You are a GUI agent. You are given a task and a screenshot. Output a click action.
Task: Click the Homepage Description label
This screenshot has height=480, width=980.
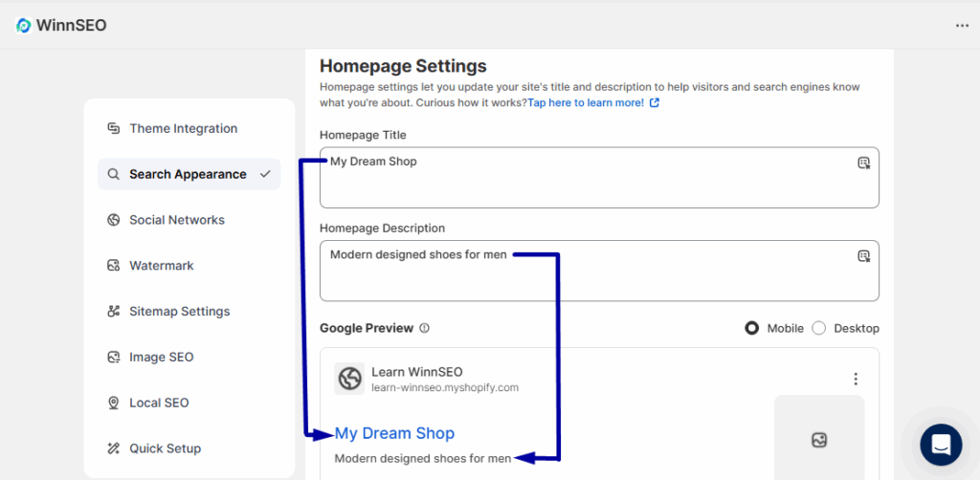click(382, 229)
